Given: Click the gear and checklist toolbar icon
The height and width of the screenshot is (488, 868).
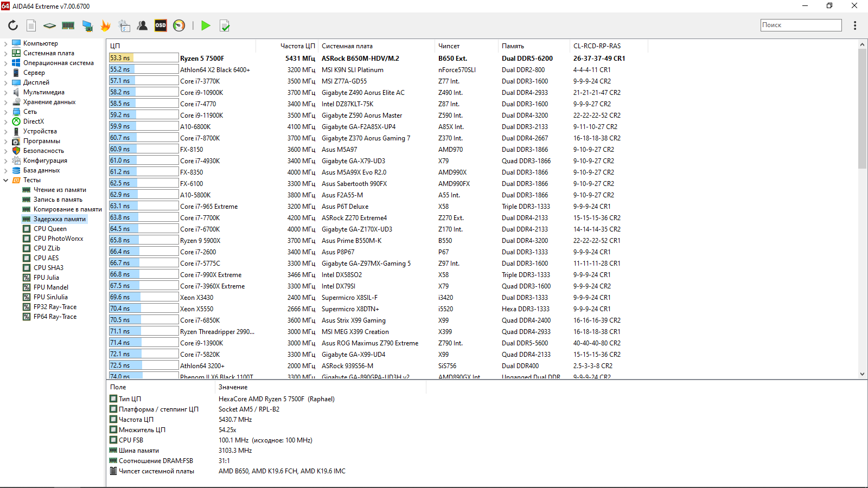Looking at the screenshot, I should 124,25.
